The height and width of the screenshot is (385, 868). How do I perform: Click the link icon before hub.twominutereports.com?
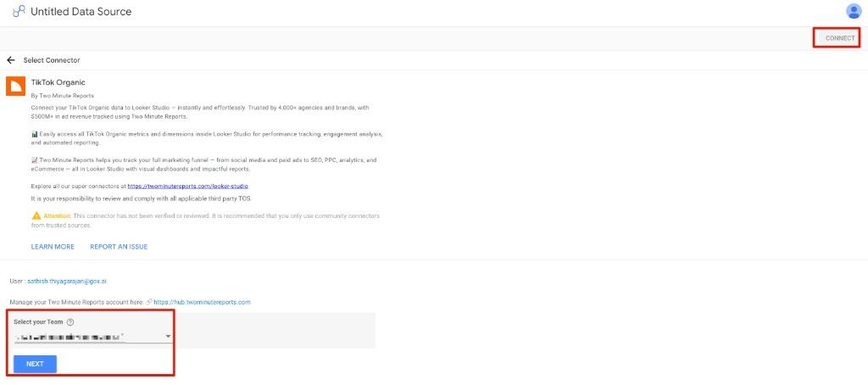coord(148,302)
